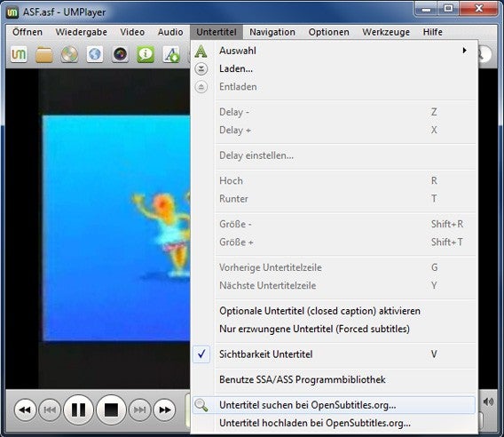Click the subtitle letter A toolbar icon
Viewport: 504px width, 437px height.
(x=171, y=54)
